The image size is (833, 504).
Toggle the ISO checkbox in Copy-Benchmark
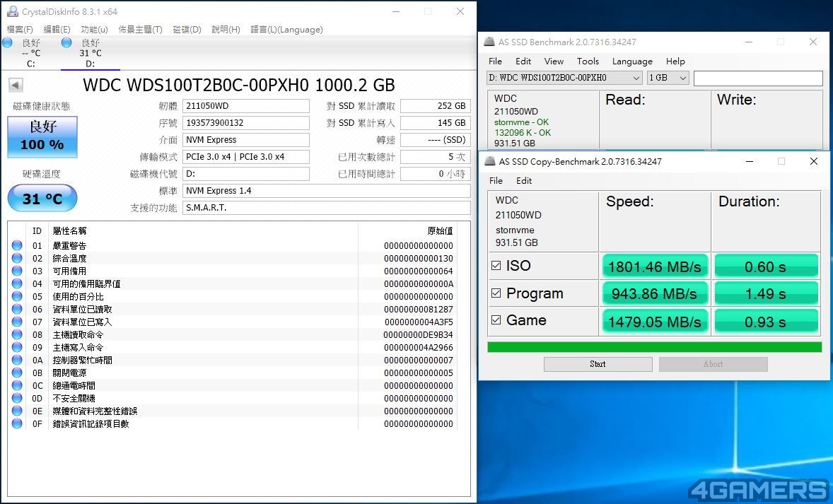click(496, 266)
